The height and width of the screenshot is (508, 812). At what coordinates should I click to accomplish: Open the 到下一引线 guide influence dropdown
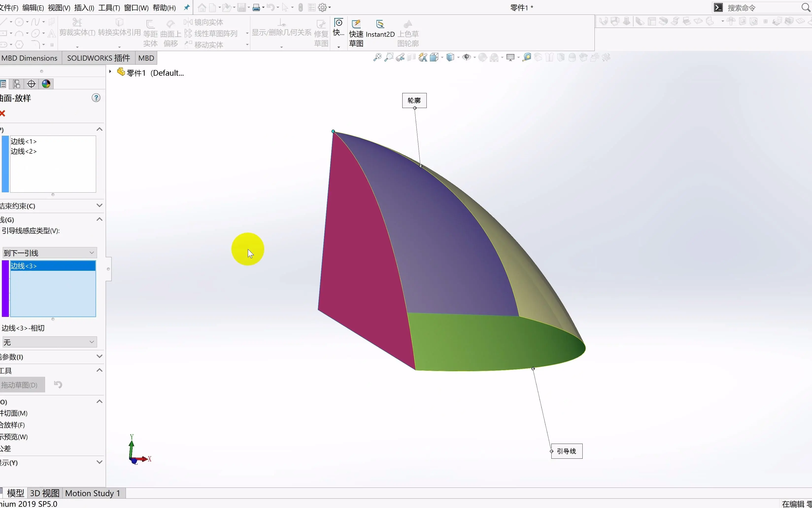pos(50,253)
